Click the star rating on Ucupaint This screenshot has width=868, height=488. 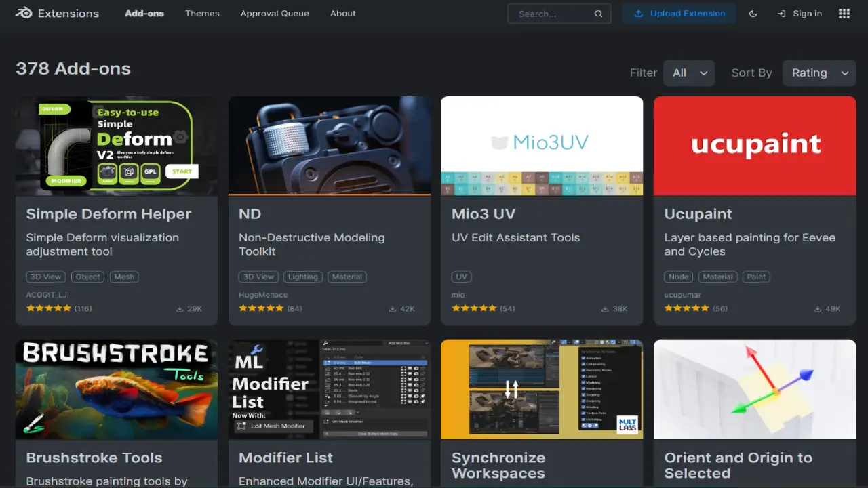point(687,308)
